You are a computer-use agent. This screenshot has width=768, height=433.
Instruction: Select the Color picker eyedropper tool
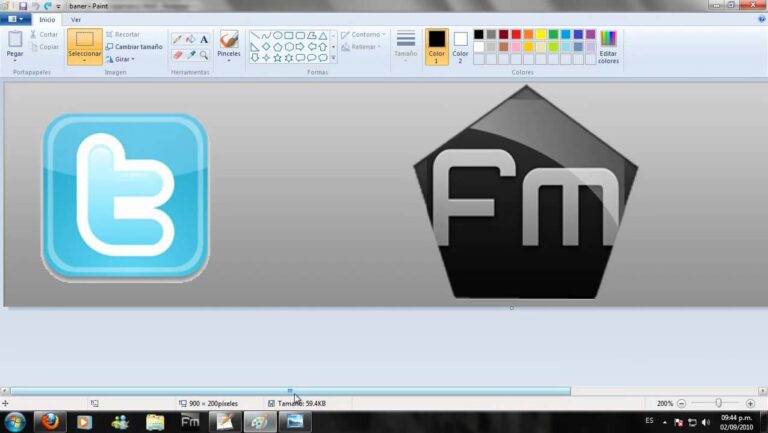click(191, 55)
